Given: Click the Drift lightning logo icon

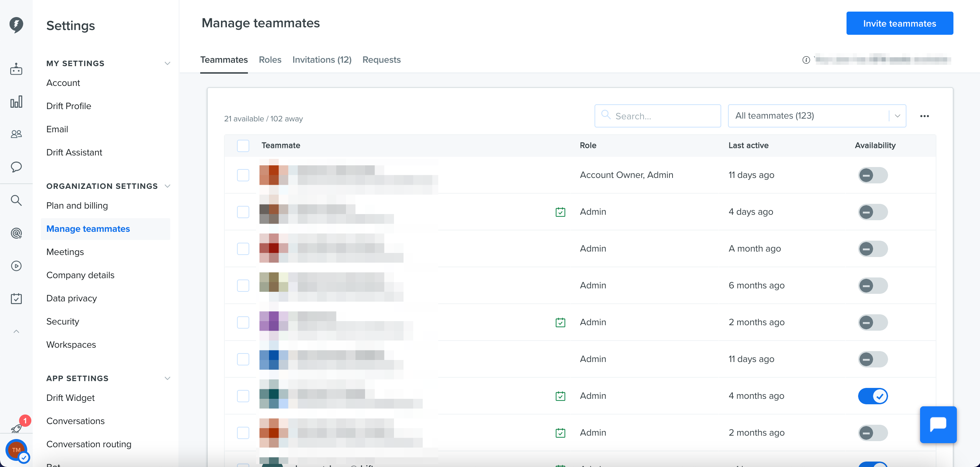Looking at the screenshot, I should coord(16,25).
